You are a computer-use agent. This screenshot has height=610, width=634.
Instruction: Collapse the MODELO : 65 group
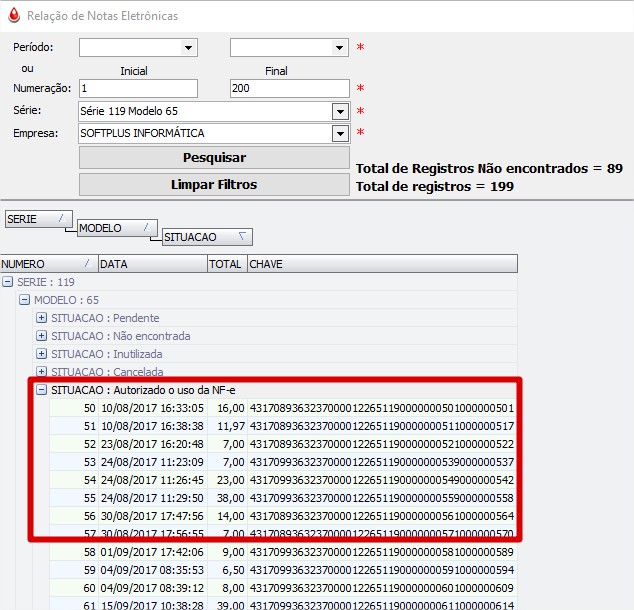tap(25, 300)
